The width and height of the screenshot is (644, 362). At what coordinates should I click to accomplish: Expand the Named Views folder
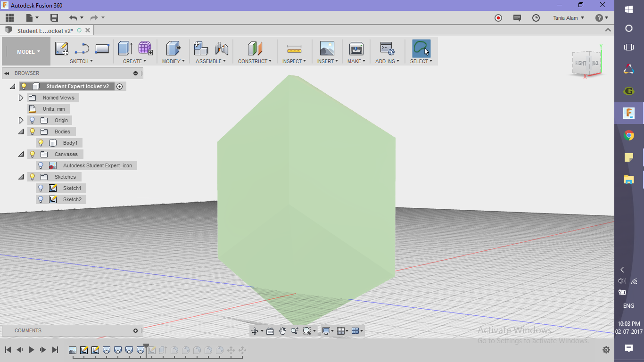coord(21,98)
